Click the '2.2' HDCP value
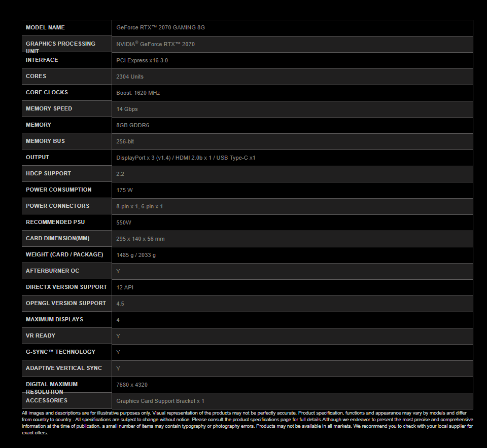Viewport: 487px width, 448px height. pyautogui.click(x=120, y=174)
